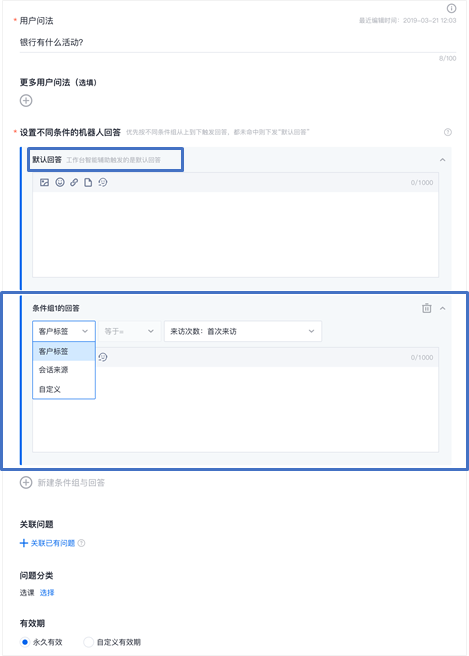Collapse the 默认回答 section
The height and width of the screenshot is (656, 469).
click(x=442, y=160)
